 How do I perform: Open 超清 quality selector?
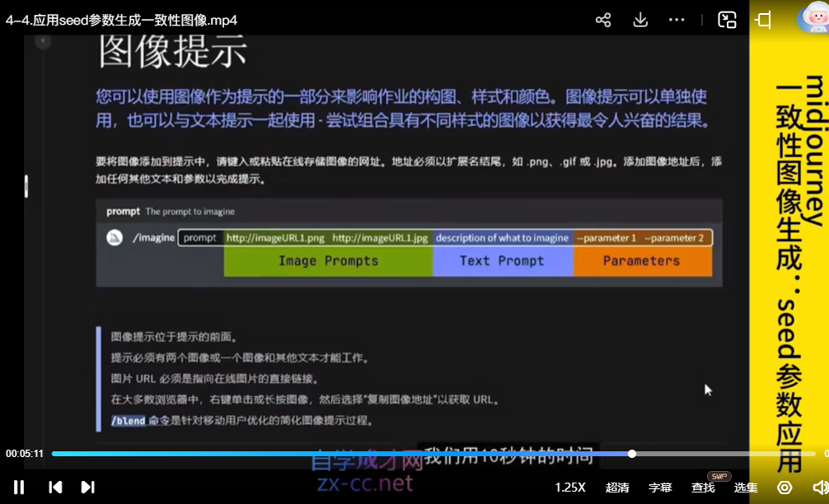click(617, 487)
